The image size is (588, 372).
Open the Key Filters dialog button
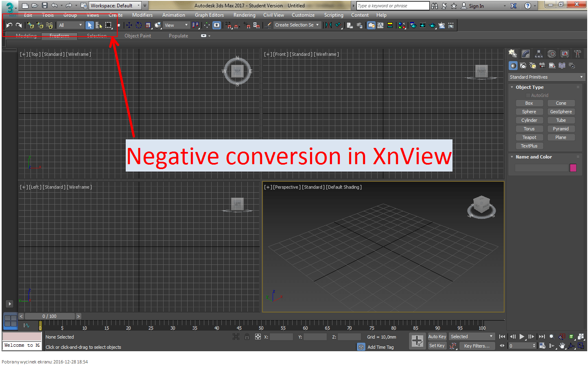pyautogui.click(x=477, y=346)
